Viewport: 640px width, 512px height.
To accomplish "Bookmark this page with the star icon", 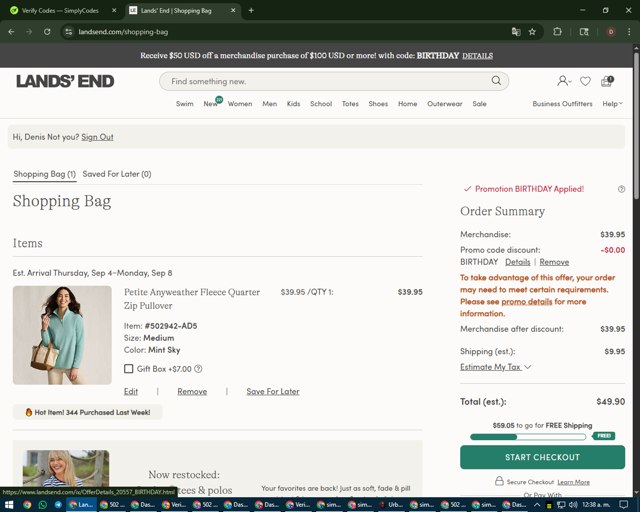I will (x=532, y=32).
